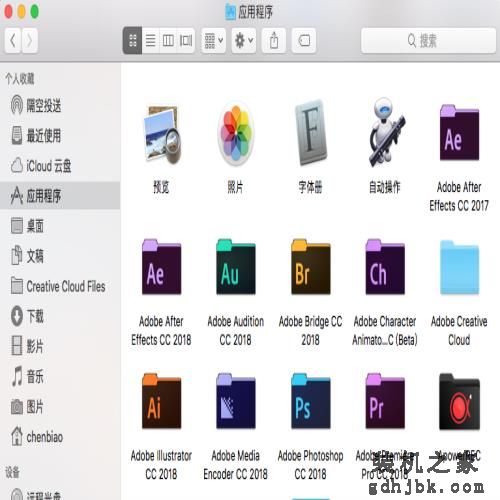Select AirDrop (隔空投送) in sidebar
This screenshot has width=500, height=500.
(60, 105)
